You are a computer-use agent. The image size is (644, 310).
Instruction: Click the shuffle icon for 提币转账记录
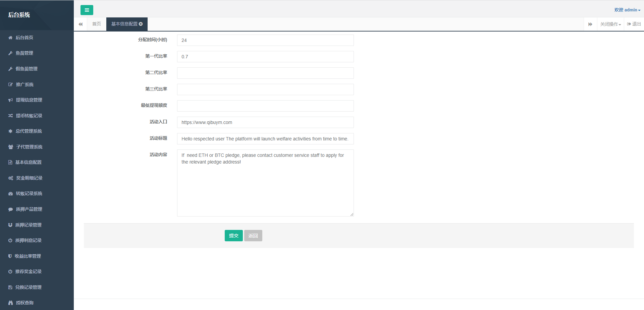coord(10,116)
